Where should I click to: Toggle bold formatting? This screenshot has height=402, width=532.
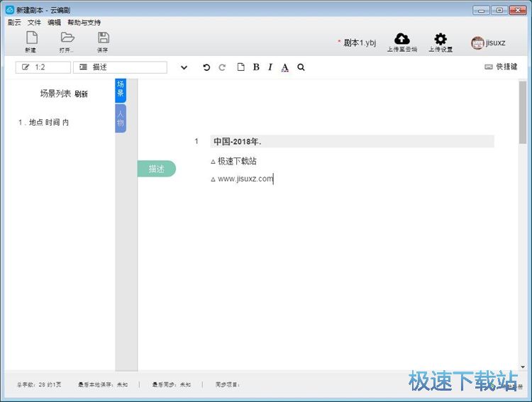coord(256,67)
